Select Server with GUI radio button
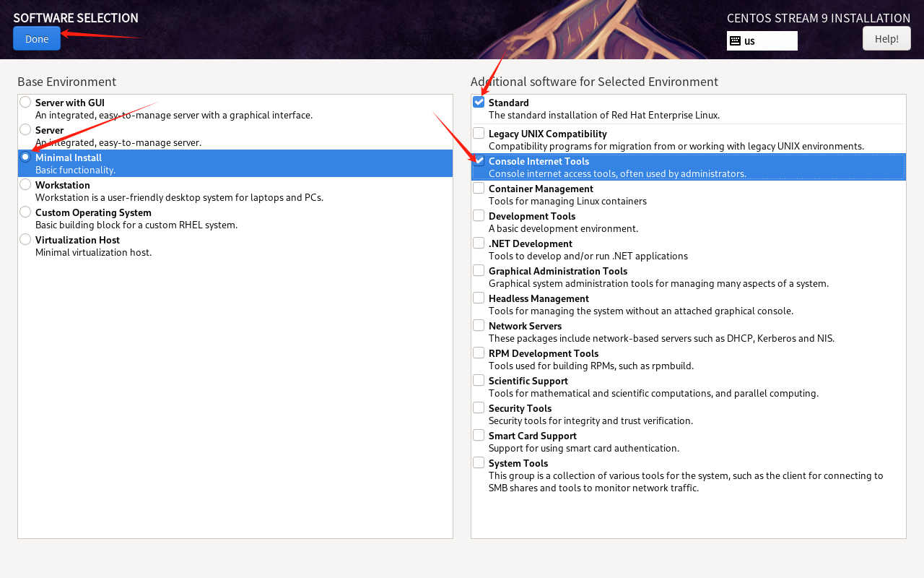Image resolution: width=924 pixels, height=578 pixels. pyautogui.click(x=25, y=102)
